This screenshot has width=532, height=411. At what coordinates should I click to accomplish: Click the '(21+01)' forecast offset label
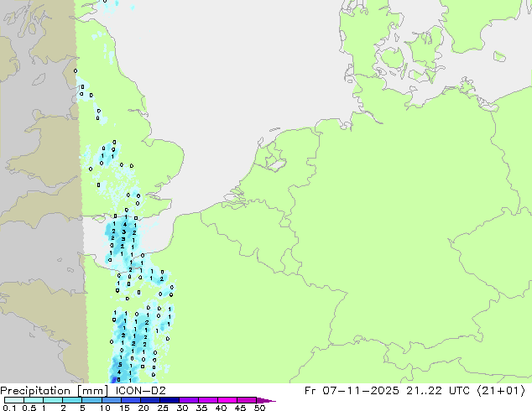(x=501, y=391)
